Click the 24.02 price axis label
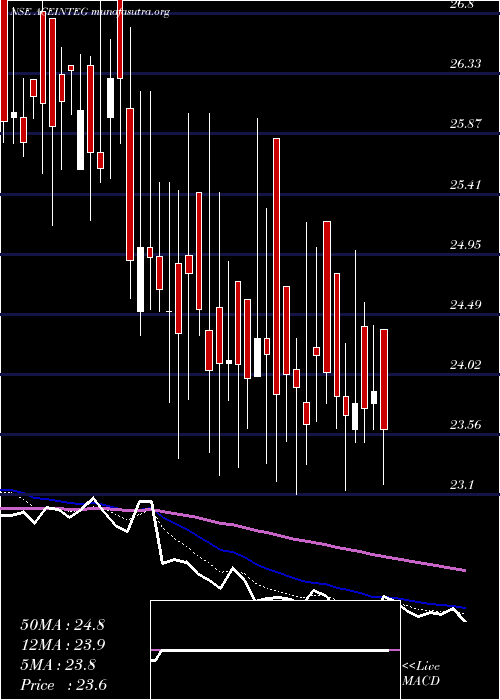This screenshot has width=500, height=700. point(466,365)
